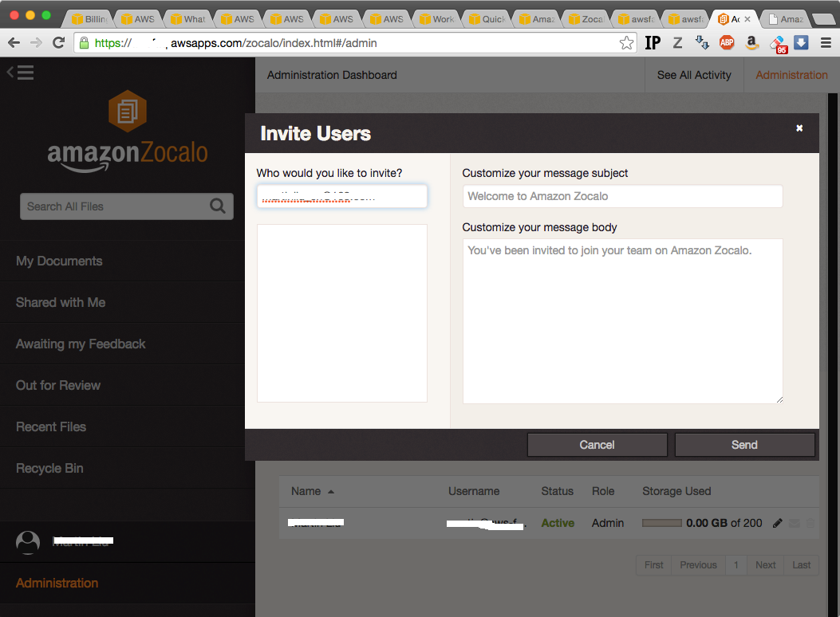Image resolution: width=840 pixels, height=617 pixels.
Task: Click the edit pencil icon for the user
Action: click(x=777, y=523)
